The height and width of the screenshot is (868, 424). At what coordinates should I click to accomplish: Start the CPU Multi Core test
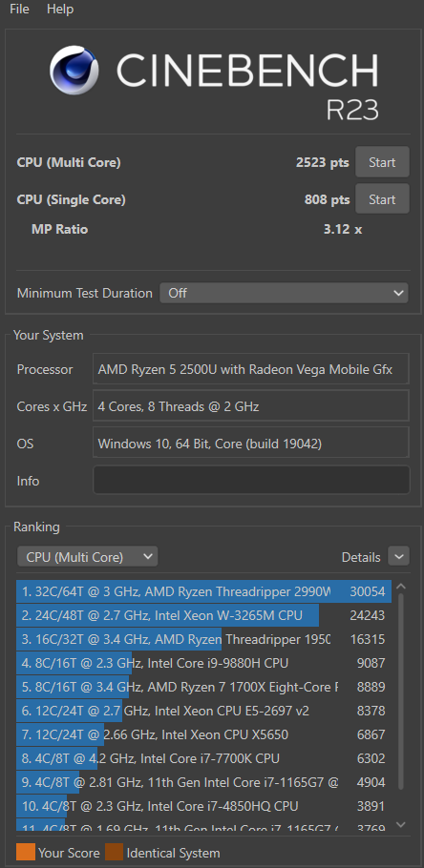point(382,162)
